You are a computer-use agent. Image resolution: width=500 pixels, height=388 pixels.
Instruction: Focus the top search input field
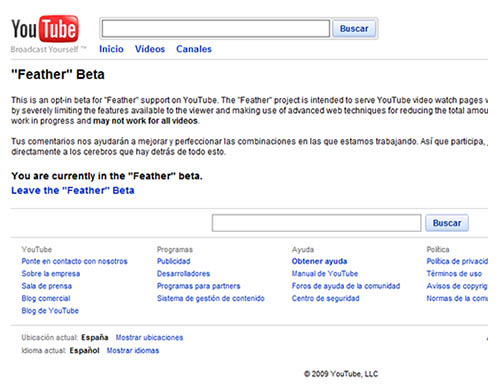pyautogui.click(x=216, y=29)
